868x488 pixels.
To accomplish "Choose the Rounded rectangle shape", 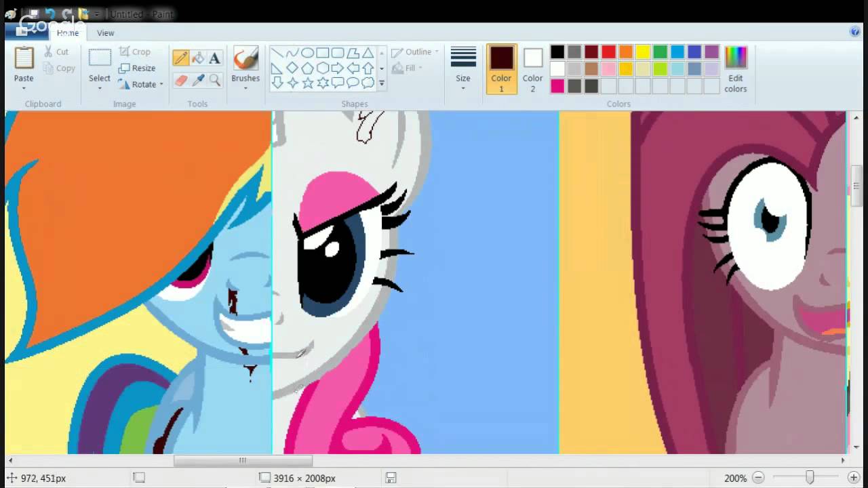I will coord(337,53).
